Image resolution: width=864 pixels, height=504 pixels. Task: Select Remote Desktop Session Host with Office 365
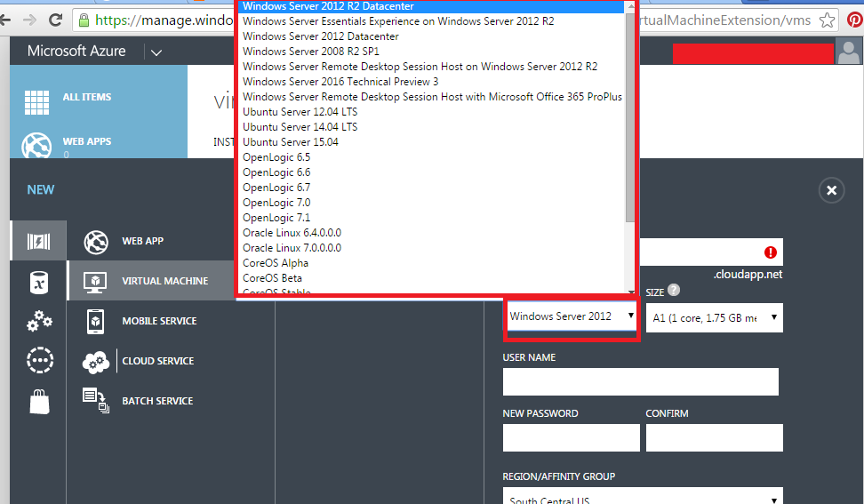pyautogui.click(x=433, y=97)
